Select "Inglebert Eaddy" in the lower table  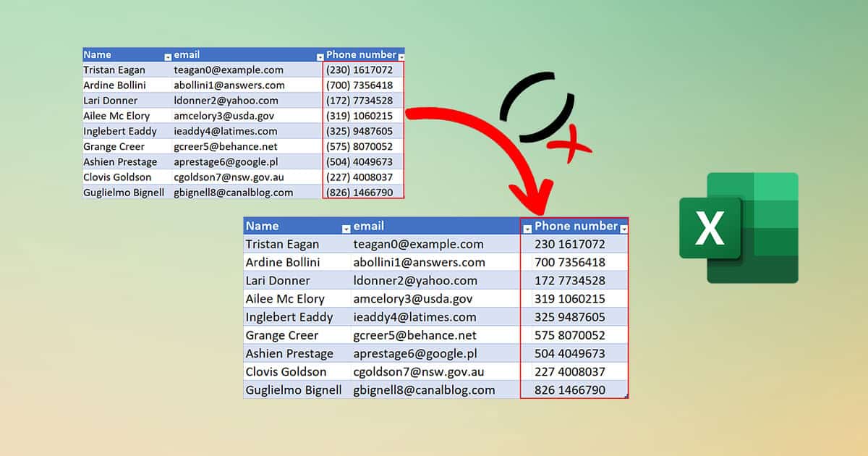pyautogui.click(x=289, y=317)
